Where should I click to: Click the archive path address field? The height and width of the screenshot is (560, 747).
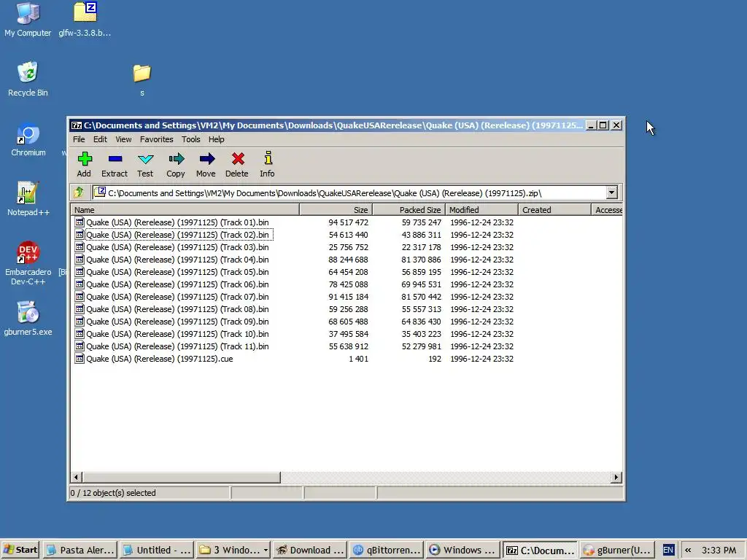coord(349,192)
